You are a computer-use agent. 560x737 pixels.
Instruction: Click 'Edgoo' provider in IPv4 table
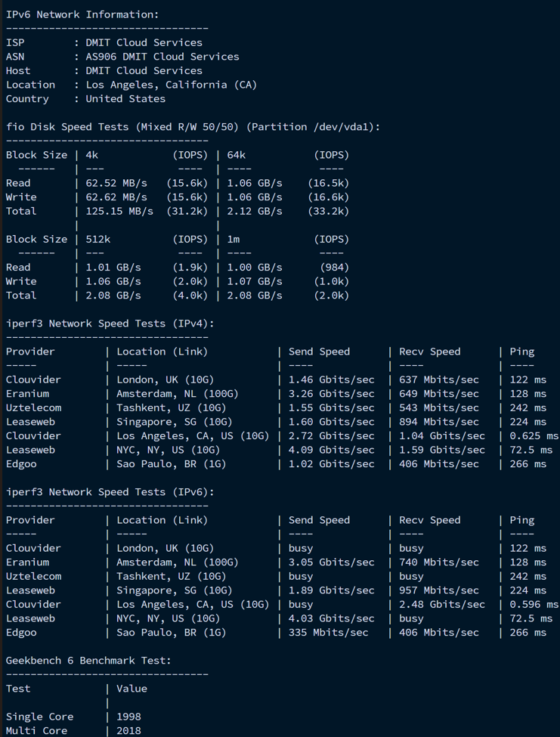pyautogui.click(x=21, y=464)
